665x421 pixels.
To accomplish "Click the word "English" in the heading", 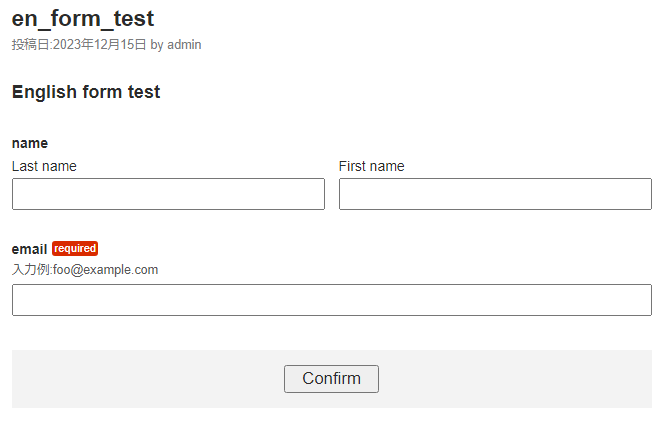I will click(x=44, y=92).
